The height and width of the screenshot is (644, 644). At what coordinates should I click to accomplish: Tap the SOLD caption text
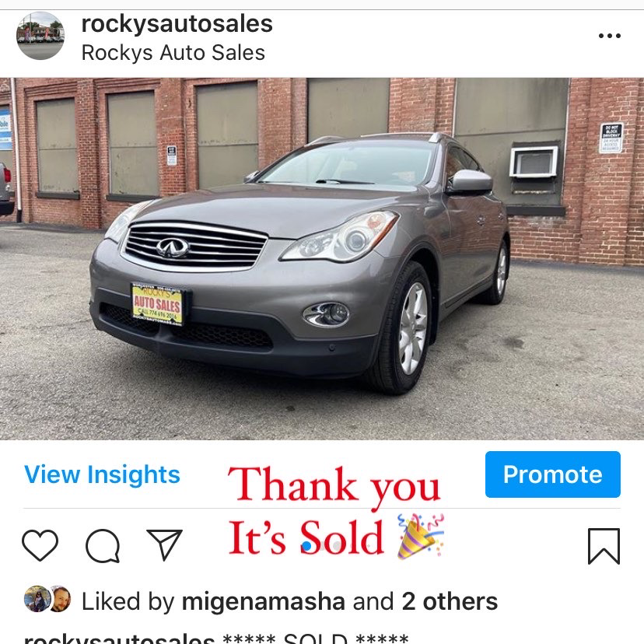click(x=316, y=639)
